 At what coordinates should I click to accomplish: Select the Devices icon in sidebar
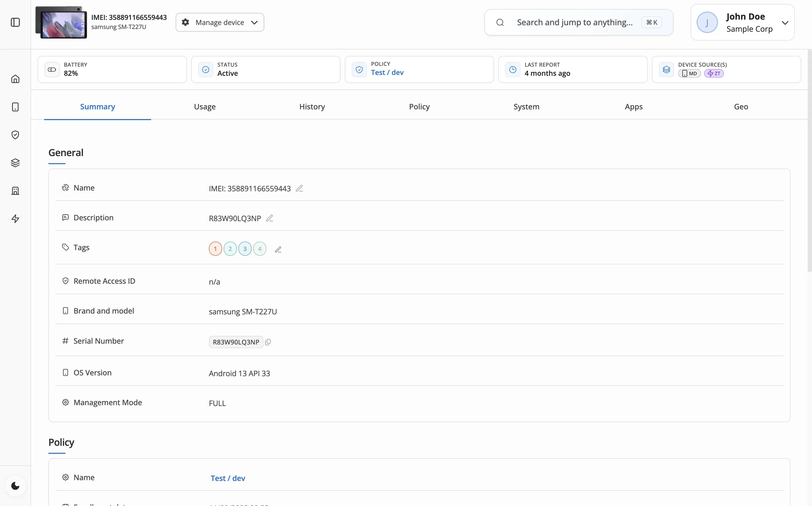click(16, 107)
